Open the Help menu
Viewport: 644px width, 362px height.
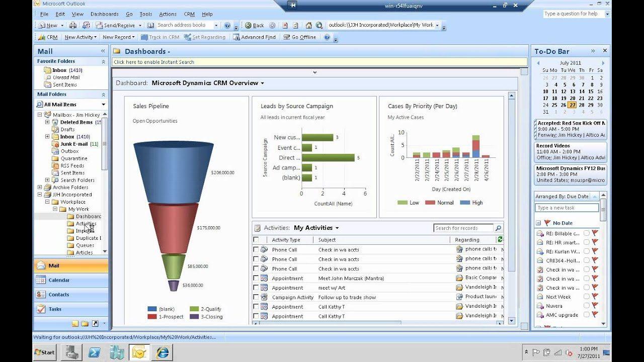point(207,14)
